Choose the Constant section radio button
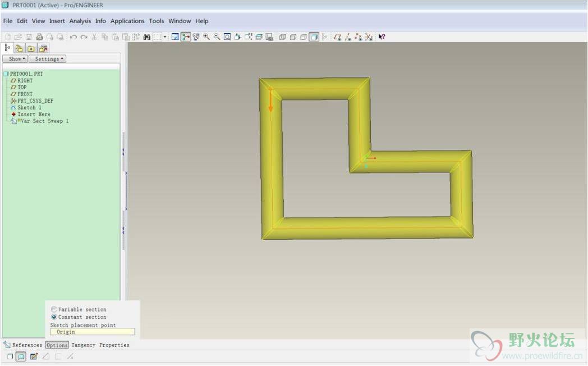 point(54,317)
